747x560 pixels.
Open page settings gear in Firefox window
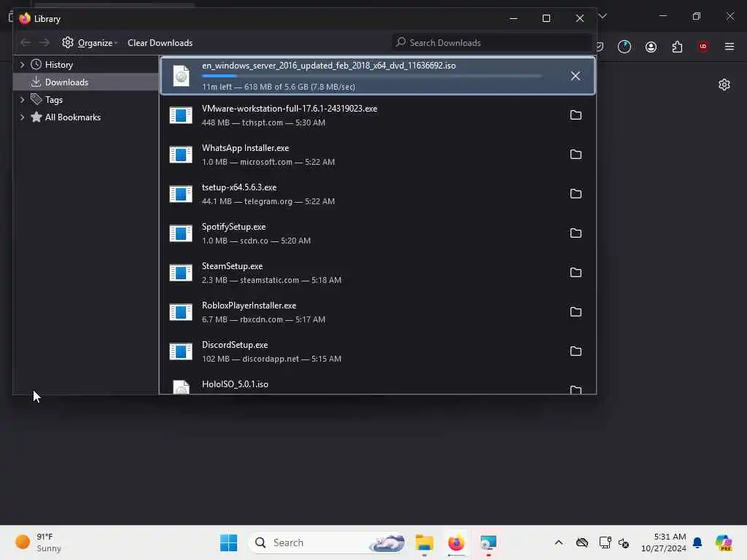(x=724, y=85)
